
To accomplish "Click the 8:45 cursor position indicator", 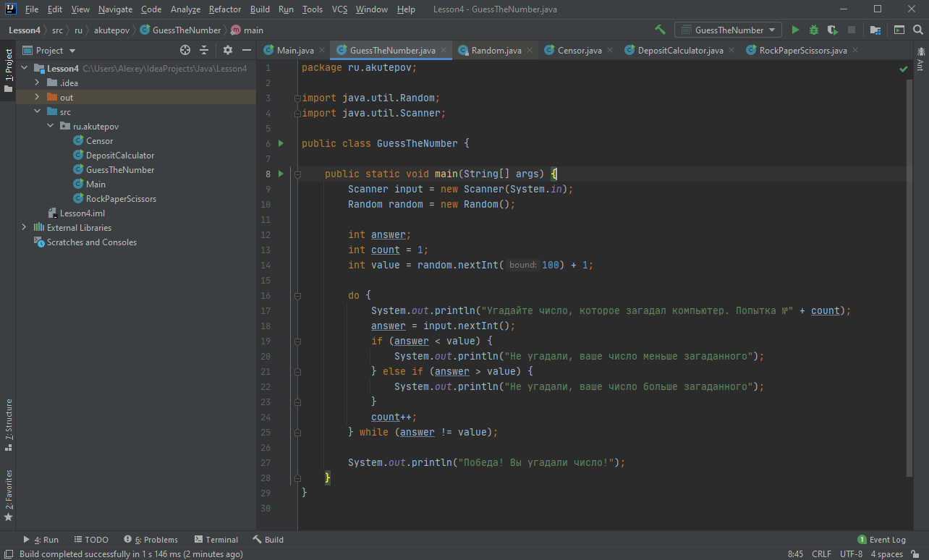I will tap(795, 554).
